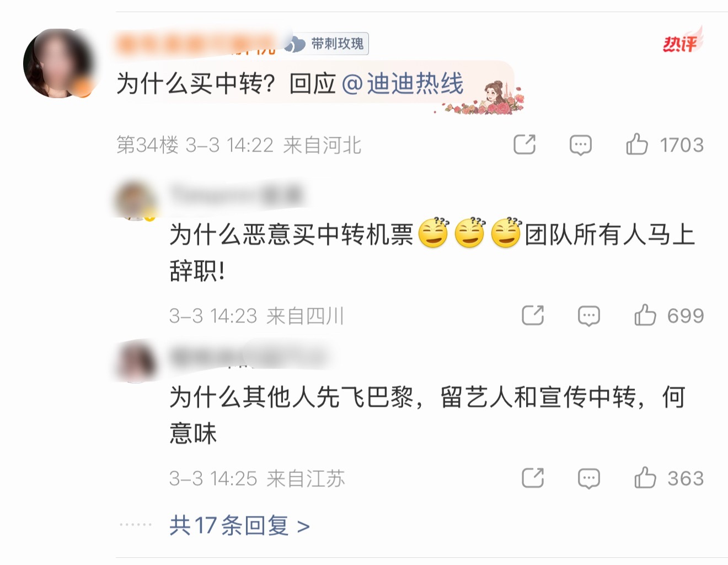This screenshot has width=728, height=565.
Task: Share the reply posted at 14:25
Action: click(533, 478)
